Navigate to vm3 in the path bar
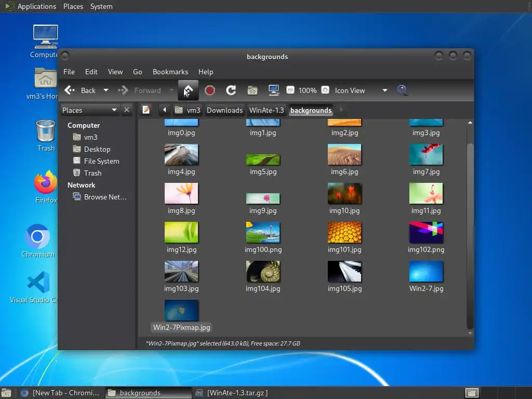The height and width of the screenshot is (399, 532). click(188, 110)
